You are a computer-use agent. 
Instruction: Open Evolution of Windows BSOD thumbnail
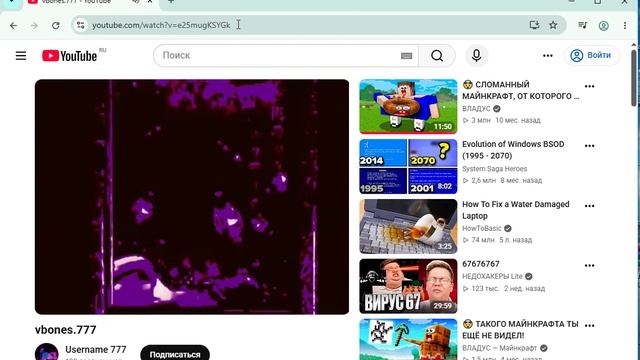click(408, 167)
